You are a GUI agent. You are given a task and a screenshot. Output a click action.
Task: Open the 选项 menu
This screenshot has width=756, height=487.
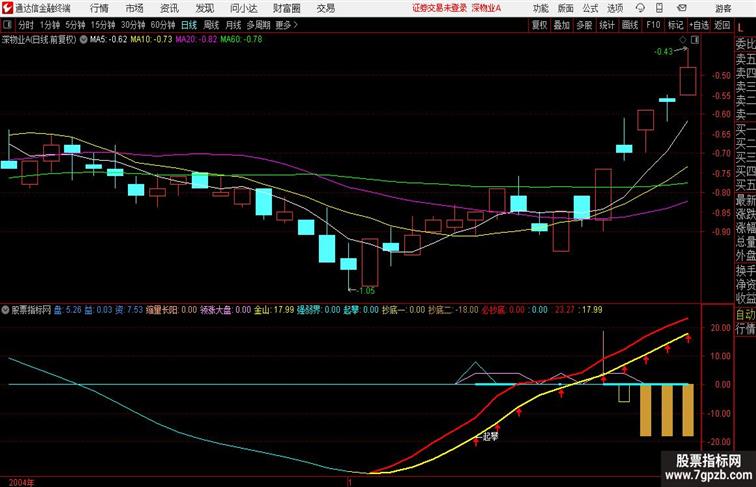click(x=615, y=8)
